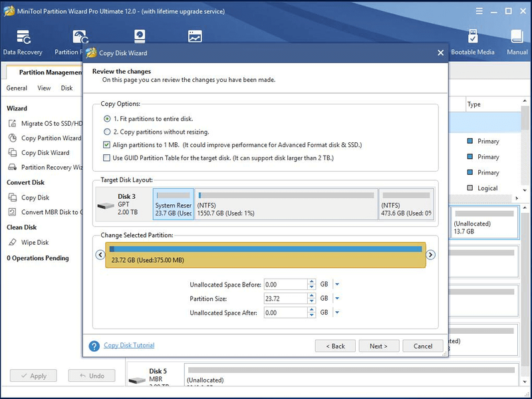Go to previous partition with left arrow
Image resolution: width=532 pixels, height=399 pixels.
coord(100,255)
